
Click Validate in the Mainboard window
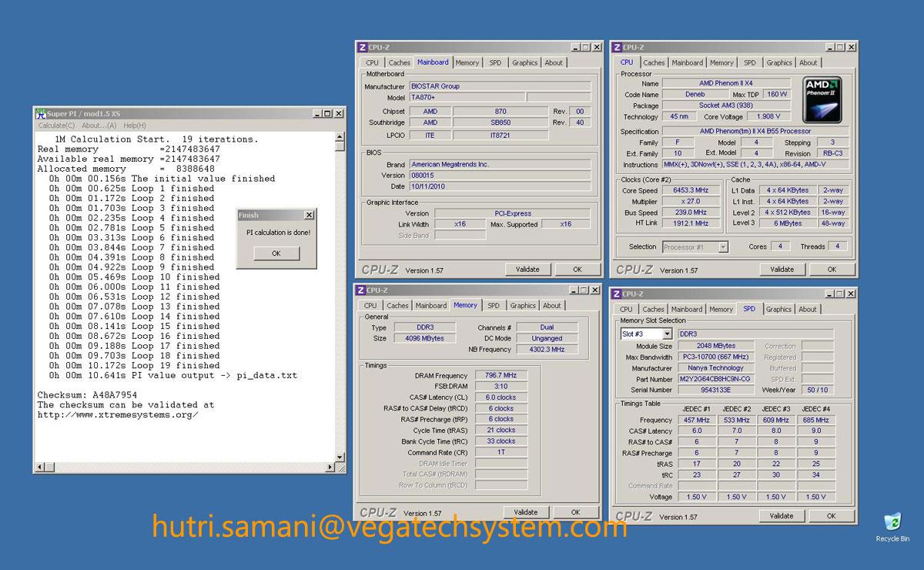coord(527,270)
